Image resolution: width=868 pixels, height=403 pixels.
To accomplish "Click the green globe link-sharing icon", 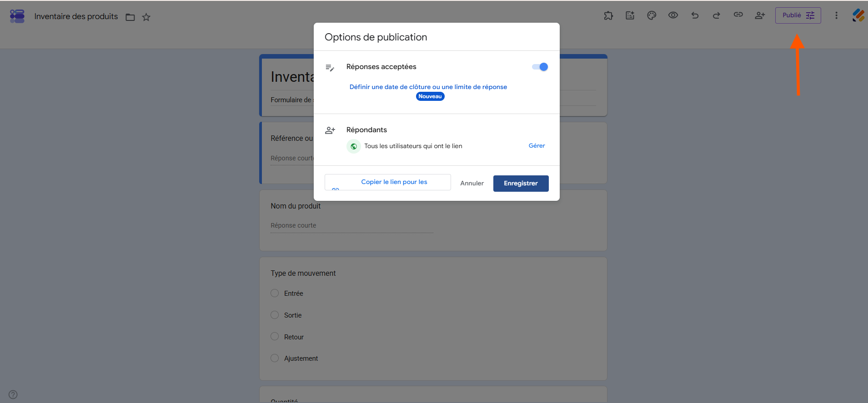I will click(x=354, y=146).
